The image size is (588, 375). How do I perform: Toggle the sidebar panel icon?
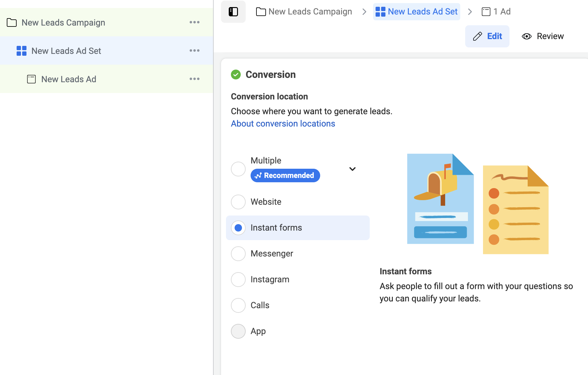pyautogui.click(x=233, y=12)
